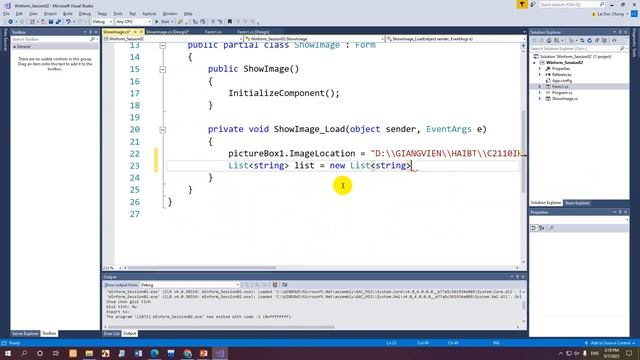The height and width of the screenshot is (360, 640).
Task: Select App.config in Solution Explorer
Action: pyautogui.click(x=562, y=81)
